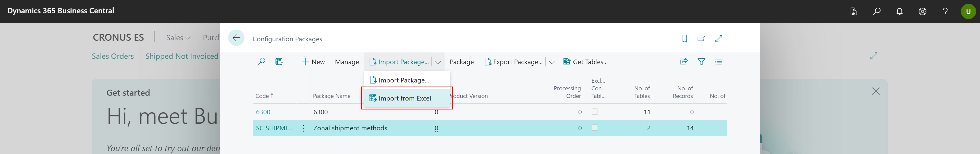980x154 pixels.
Task: Toggle the filter pane funnel icon
Action: pyautogui.click(x=701, y=62)
